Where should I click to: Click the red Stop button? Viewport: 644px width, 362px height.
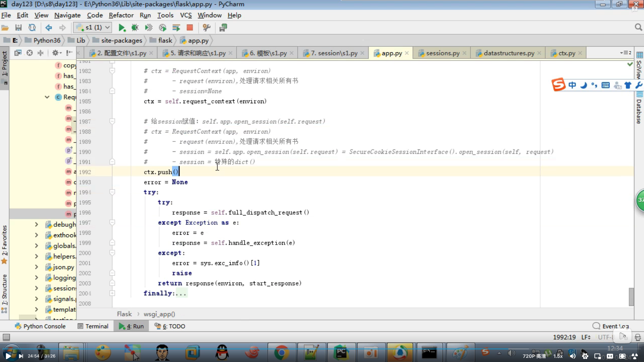pyautogui.click(x=189, y=28)
